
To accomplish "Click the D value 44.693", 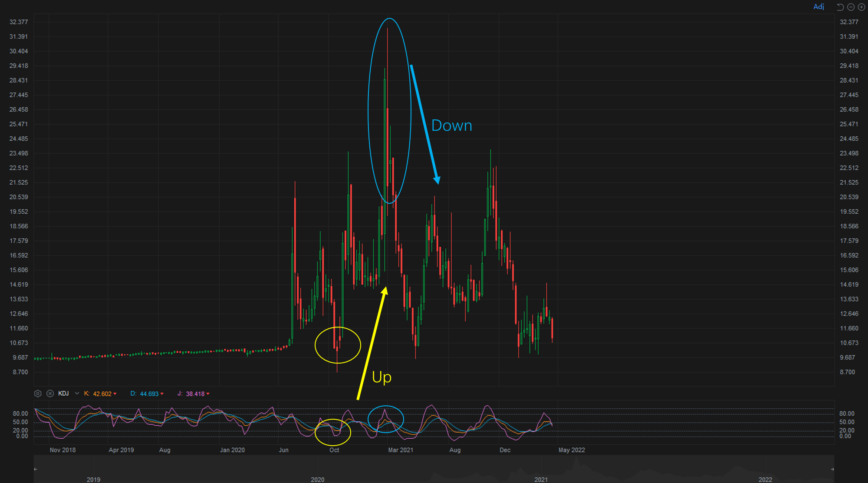I will 149,394.
